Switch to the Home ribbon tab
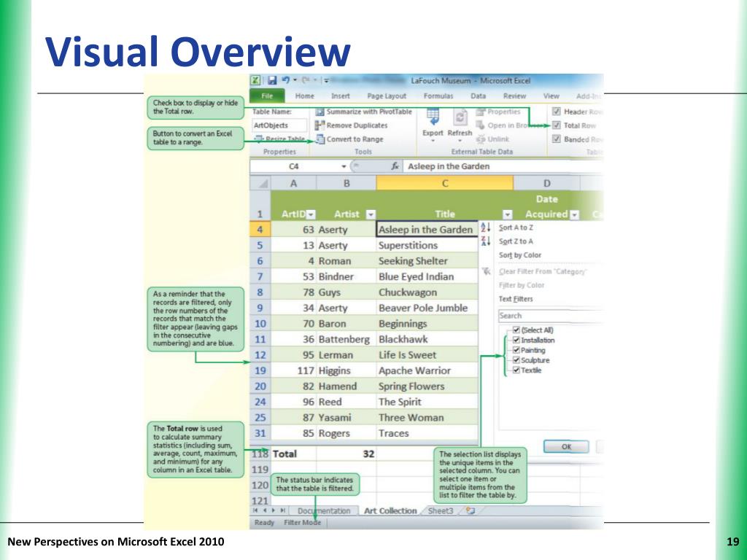Viewport: 747px width, 560px height. point(304,96)
